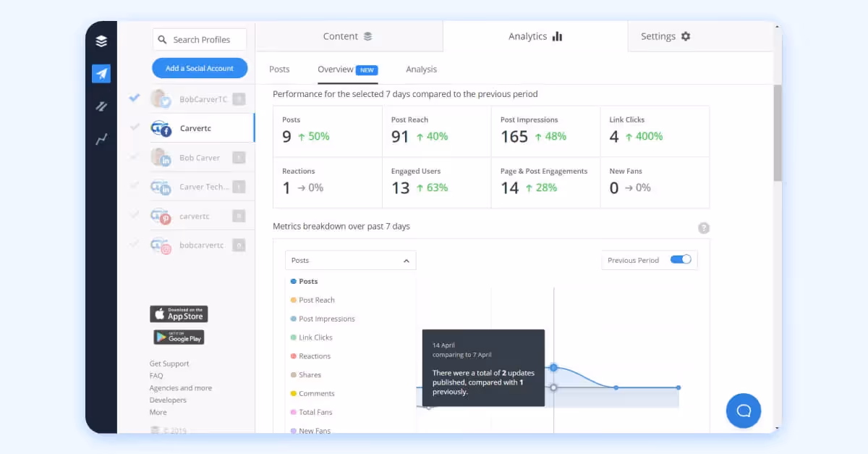The width and height of the screenshot is (868, 454).
Task: Click the Google Play download badge
Action: coord(179,337)
